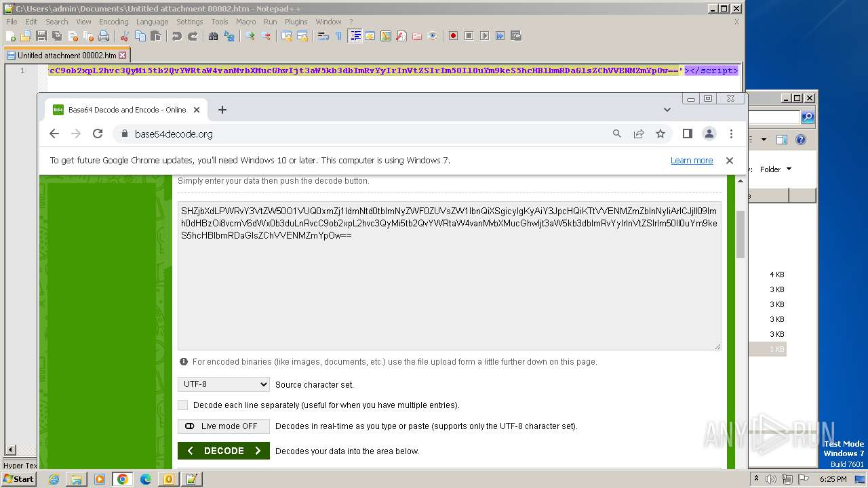Toggle Live mode OFF switch
Screen dimensions: 868x488
tap(224, 426)
